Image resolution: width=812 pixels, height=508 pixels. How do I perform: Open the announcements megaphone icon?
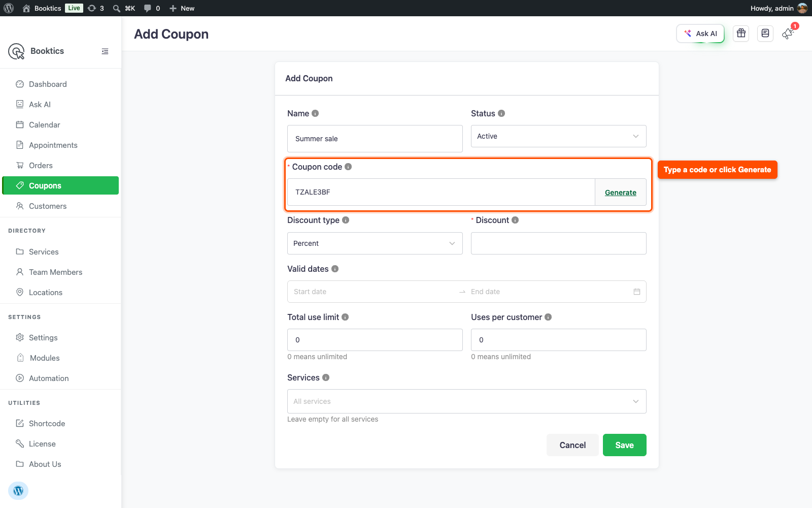pos(788,34)
